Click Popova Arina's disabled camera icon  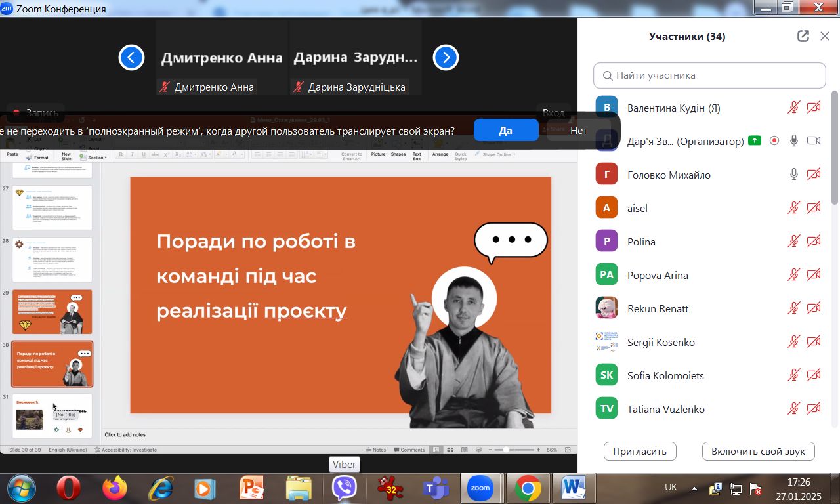(x=814, y=274)
